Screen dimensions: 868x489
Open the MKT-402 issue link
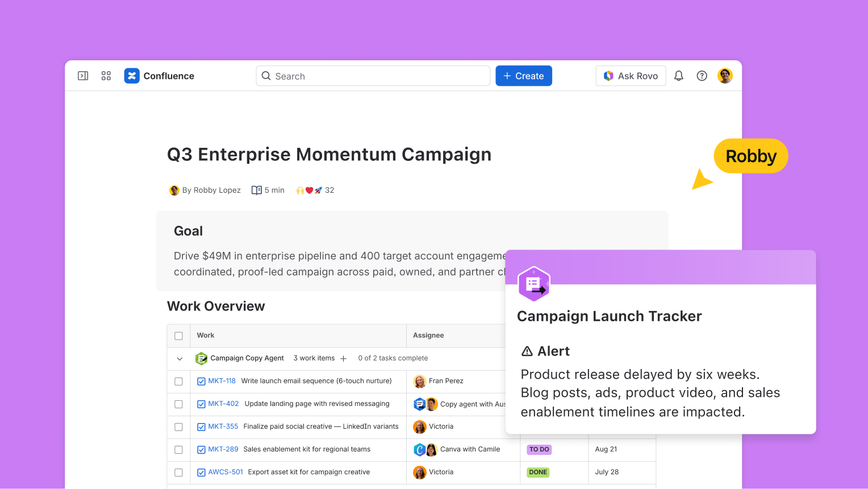point(223,404)
